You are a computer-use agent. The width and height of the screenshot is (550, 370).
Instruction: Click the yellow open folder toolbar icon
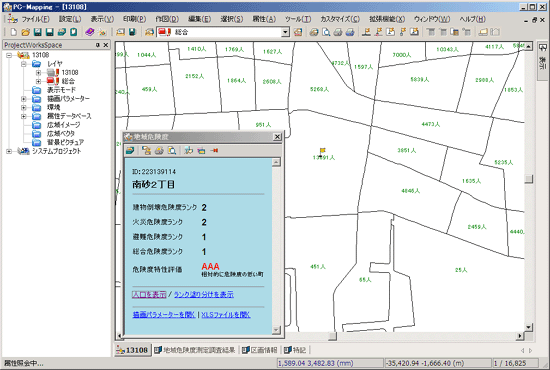coord(25,32)
